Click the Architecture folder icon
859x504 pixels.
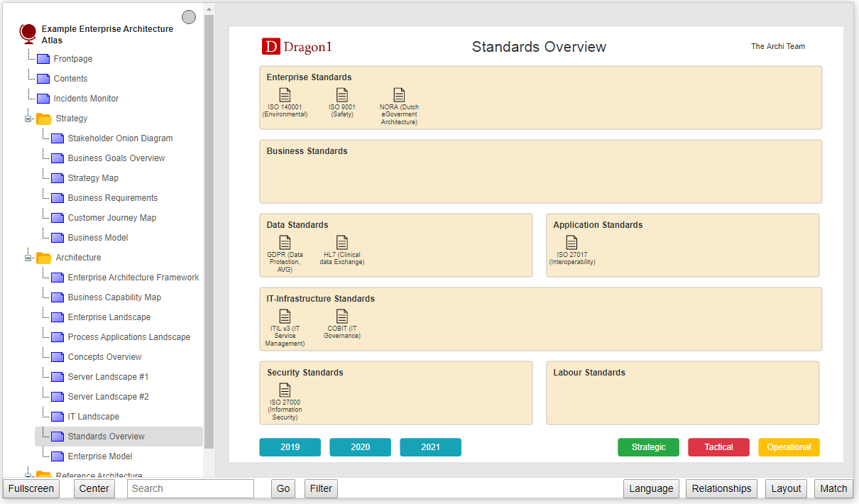[x=44, y=258]
